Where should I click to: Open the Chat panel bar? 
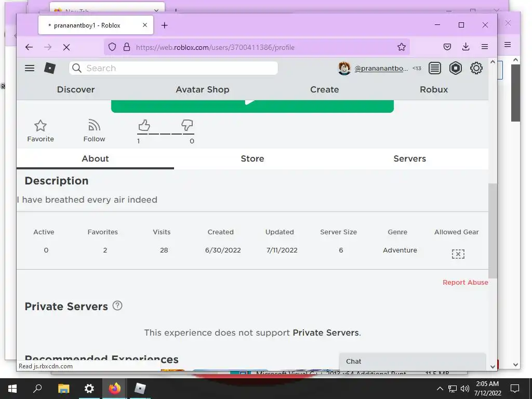tap(413, 362)
